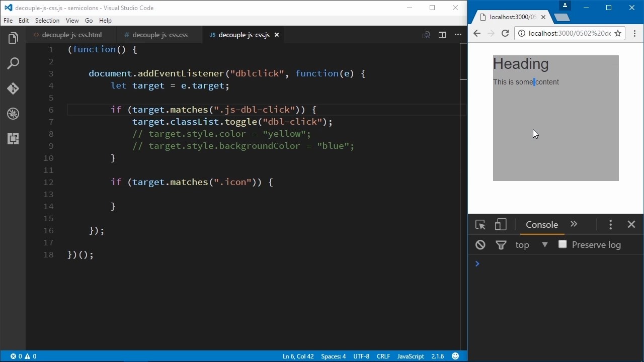Image resolution: width=644 pixels, height=362 pixels.
Task: Select language mode JavaScript
Action: click(x=411, y=356)
